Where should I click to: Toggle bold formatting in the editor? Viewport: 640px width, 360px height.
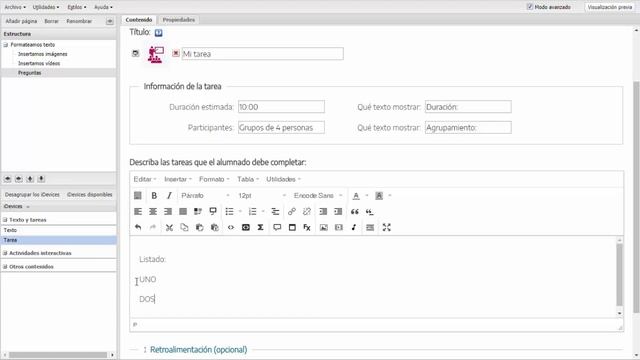(x=154, y=196)
